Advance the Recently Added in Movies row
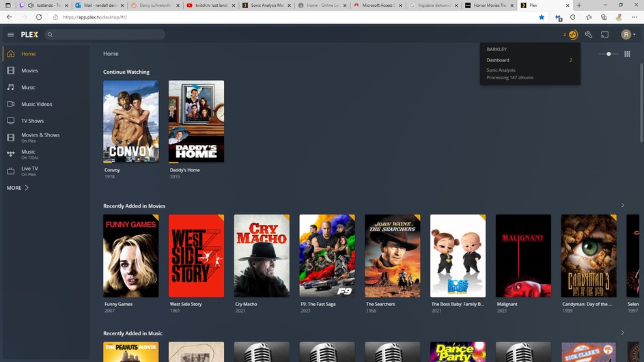Image resolution: width=644 pixels, height=362 pixels. tap(623, 205)
